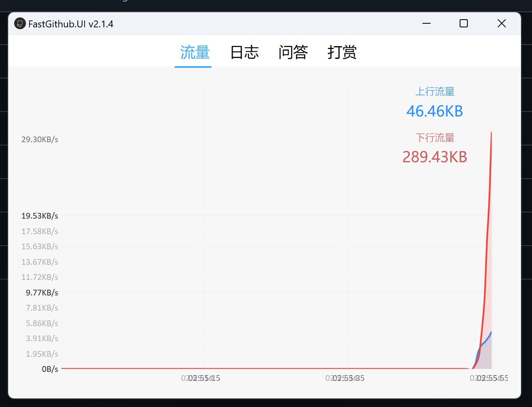Image resolution: width=532 pixels, height=407 pixels.
Task: Select the 289.43KB download total value
Action: point(435,157)
